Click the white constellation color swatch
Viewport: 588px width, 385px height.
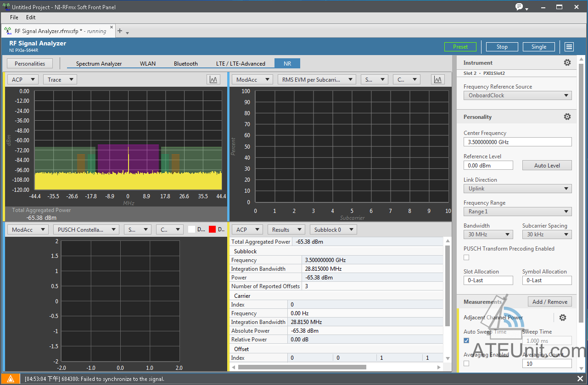[192, 229]
